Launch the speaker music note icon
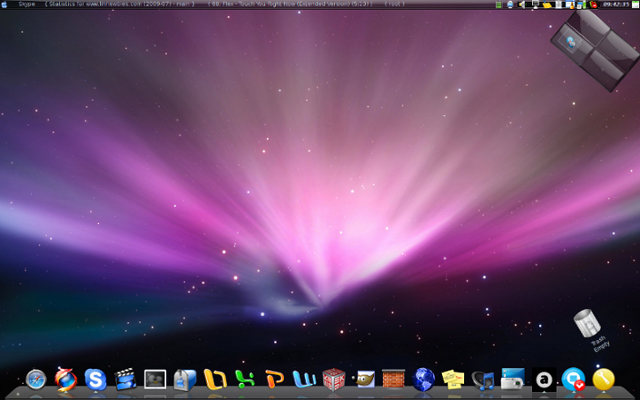Image resolution: width=640 pixels, height=400 pixels. [483, 380]
